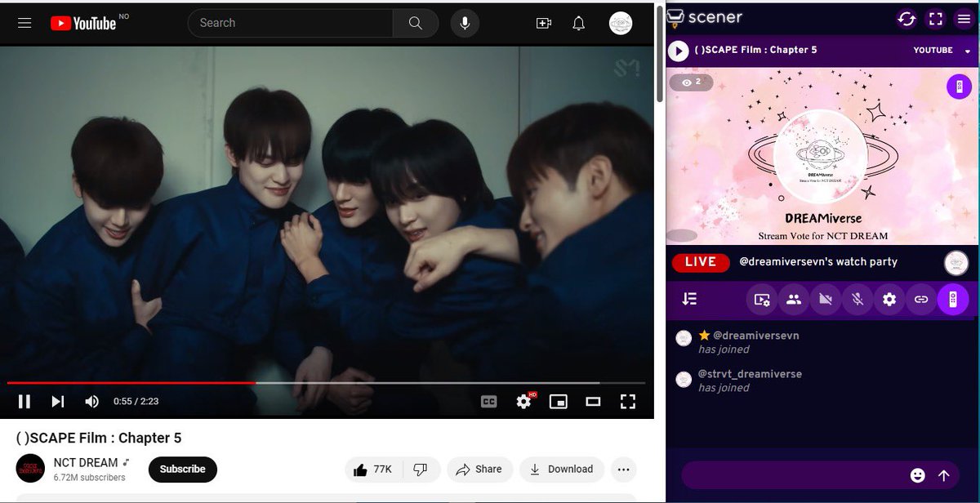Seek on the red video progress bar

click(x=326, y=382)
